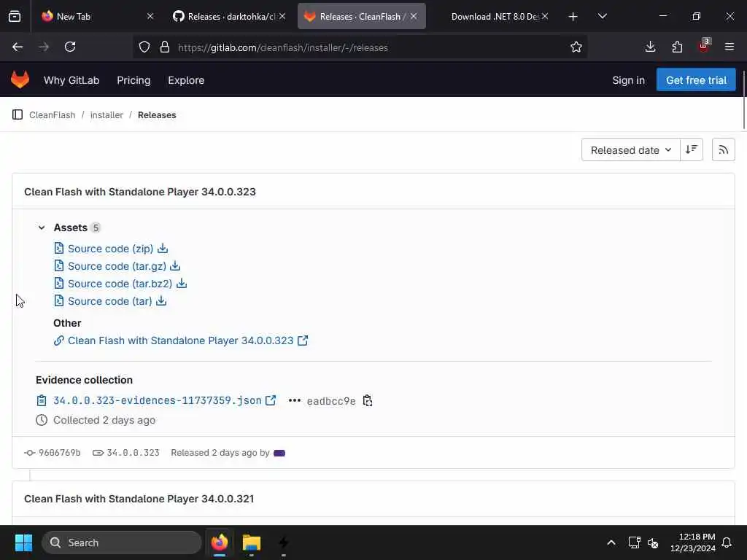Go to the Pricing page
This screenshot has height=560, width=747.
click(x=133, y=80)
